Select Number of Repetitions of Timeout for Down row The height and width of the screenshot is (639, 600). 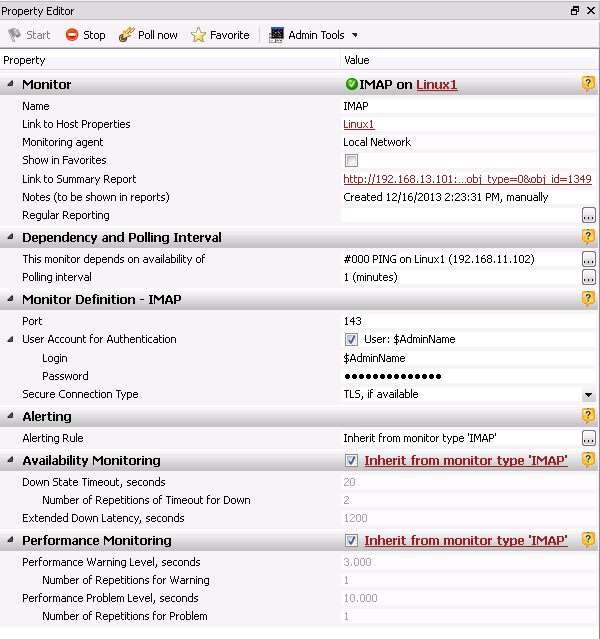tap(299, 500)
